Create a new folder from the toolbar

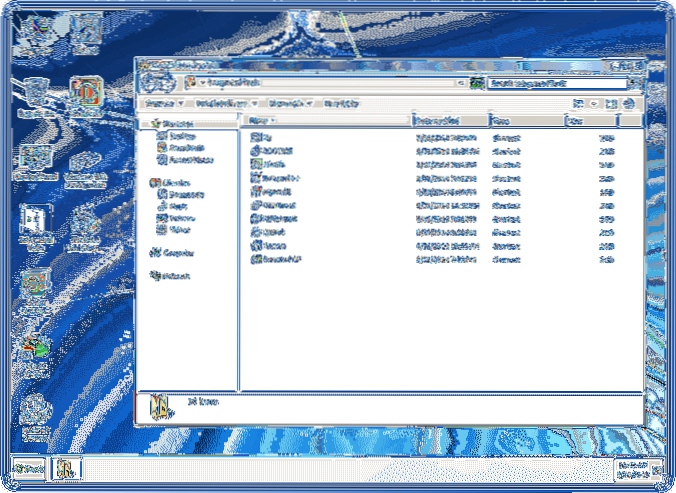click(341, 103)
